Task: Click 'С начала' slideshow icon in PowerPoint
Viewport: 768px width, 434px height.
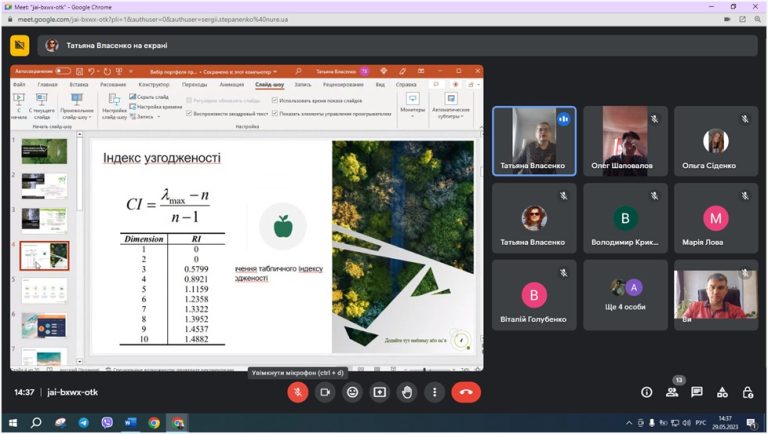Action: pos(19,106)
